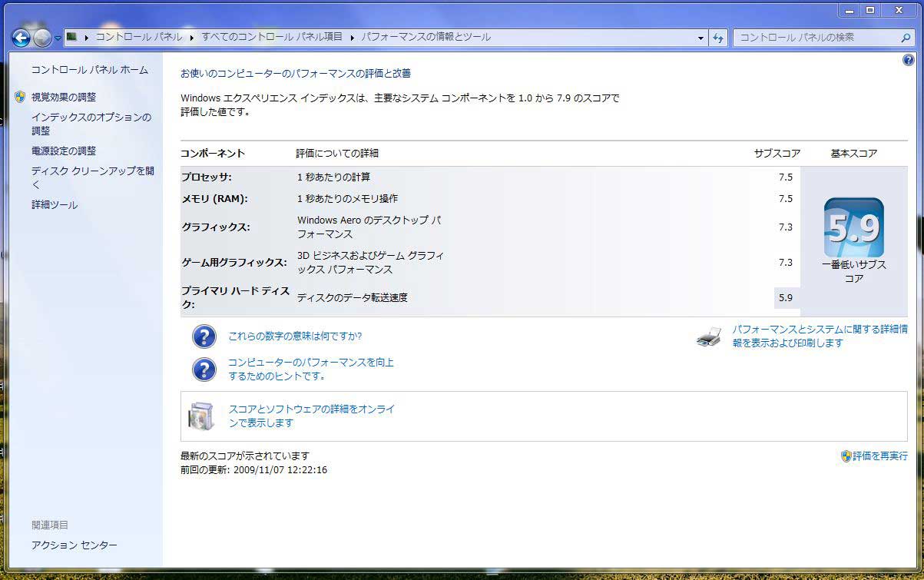Click the プロセッサ subscore 7.5
This screenshot has width=924, height=580.
(785, 177)
